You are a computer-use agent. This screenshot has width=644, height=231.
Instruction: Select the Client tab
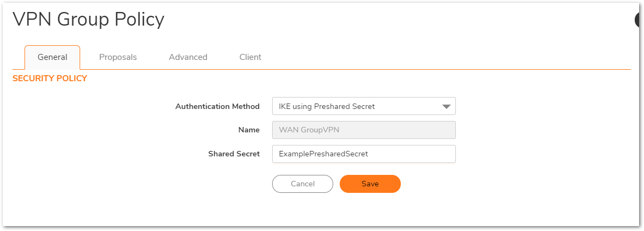[250, 57]
